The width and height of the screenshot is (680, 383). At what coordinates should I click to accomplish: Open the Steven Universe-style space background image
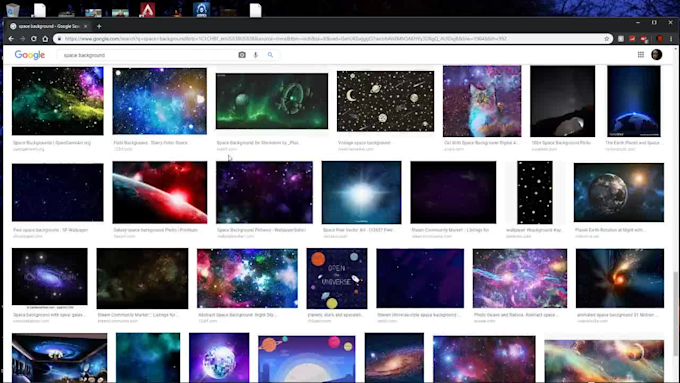point(420,278)
